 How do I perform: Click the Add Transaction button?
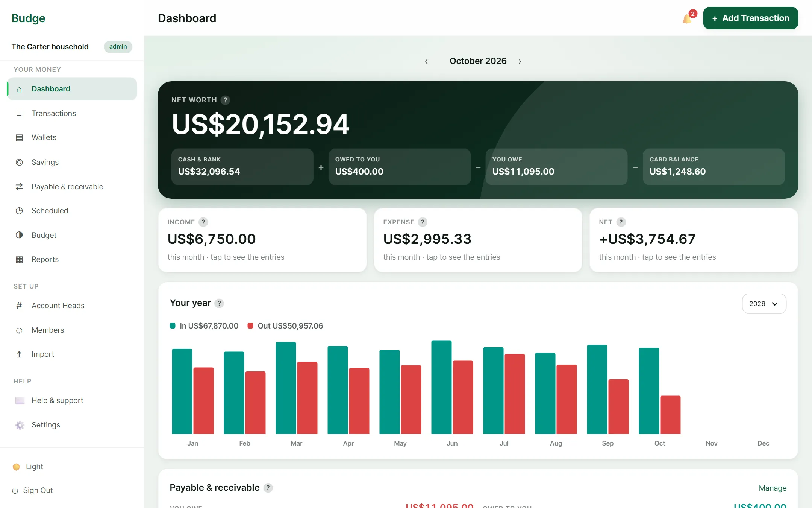pos(750,18)
